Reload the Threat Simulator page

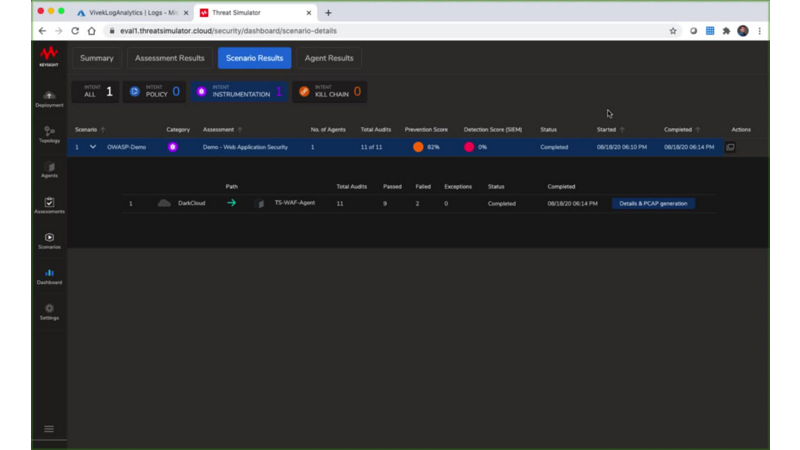coord(75,31)
